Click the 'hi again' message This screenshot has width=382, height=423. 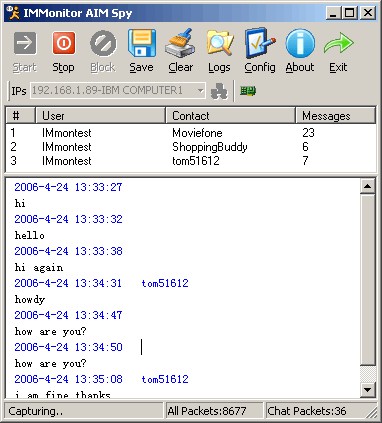click(39, 267)
